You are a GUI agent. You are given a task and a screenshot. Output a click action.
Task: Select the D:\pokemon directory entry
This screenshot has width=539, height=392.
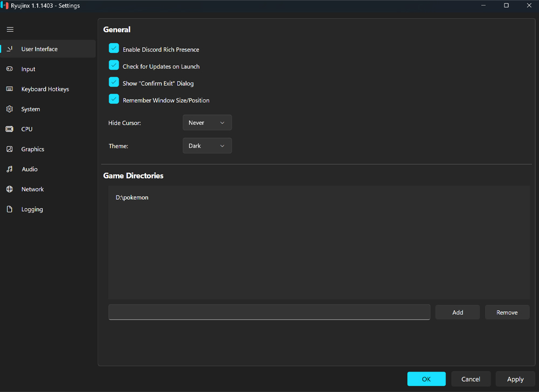(x=132, y=198)
